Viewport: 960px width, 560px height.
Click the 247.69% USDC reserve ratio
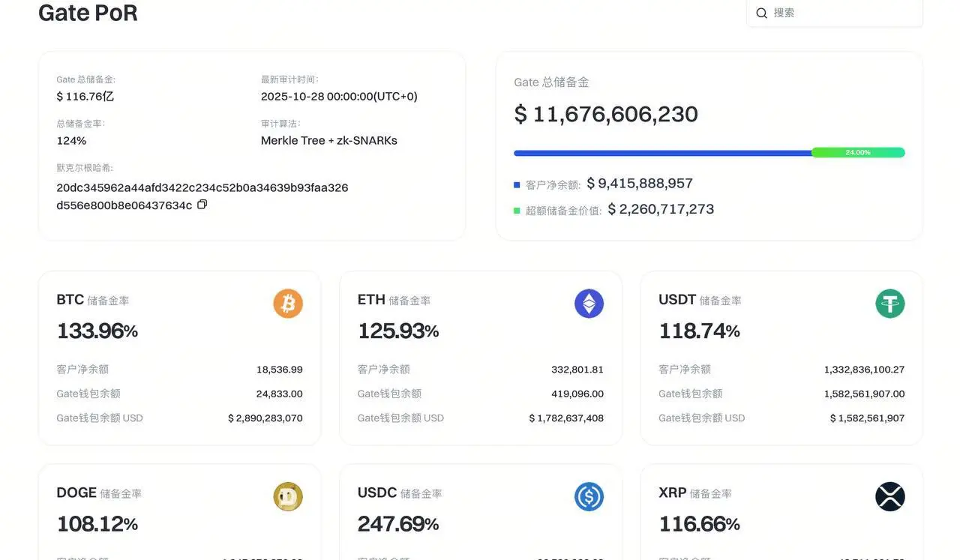click(398, 523)
